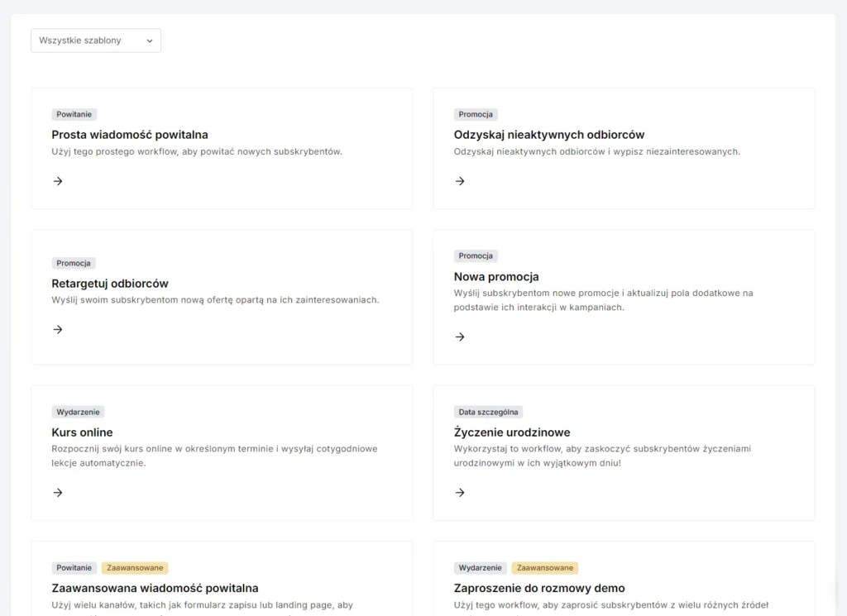
Task: Click the Promocja tag on Nowa promocja
Action: point(475,255)
